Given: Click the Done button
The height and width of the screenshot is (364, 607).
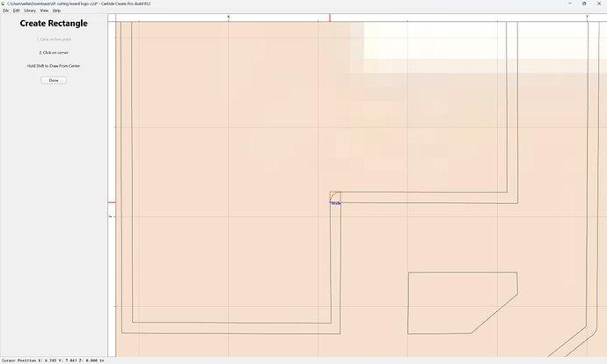Looking at the screenshot, I should (x=54, y=81).
